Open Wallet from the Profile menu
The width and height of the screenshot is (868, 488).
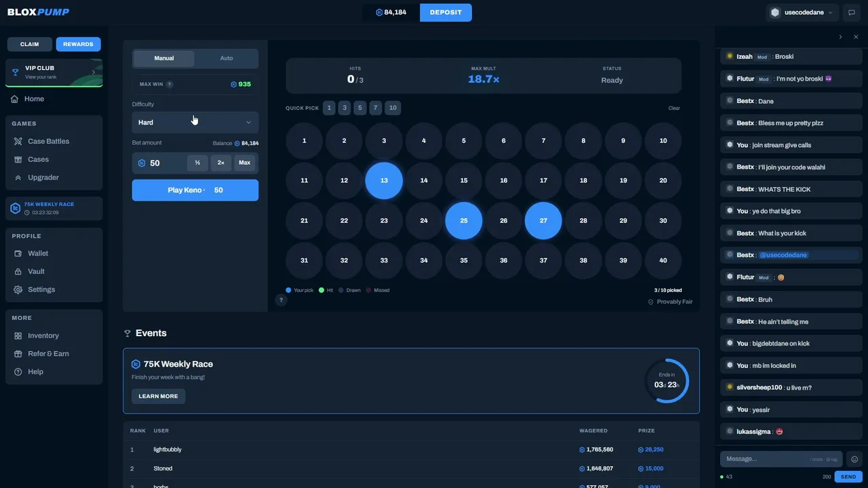click(38, 253)
